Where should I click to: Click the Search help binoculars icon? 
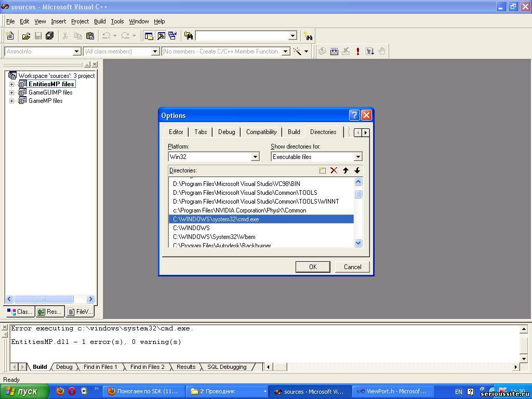pyautogui.click(x=308, y=36)
